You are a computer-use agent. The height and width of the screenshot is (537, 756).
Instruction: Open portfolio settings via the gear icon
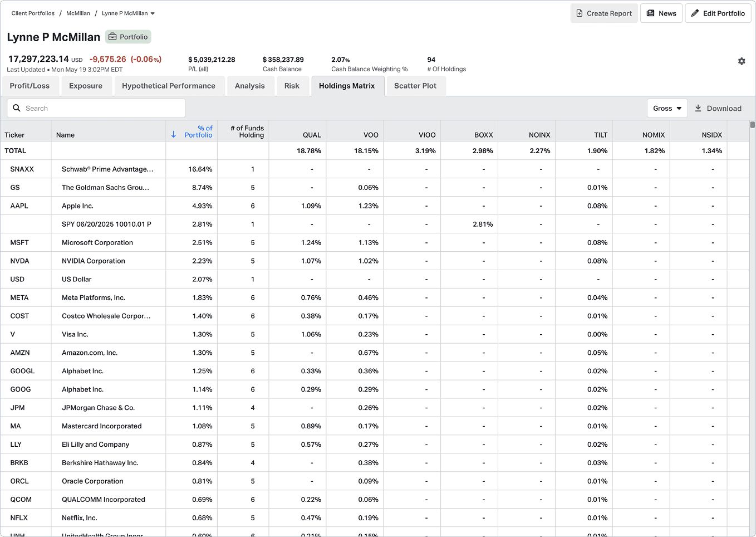(742, 61)
